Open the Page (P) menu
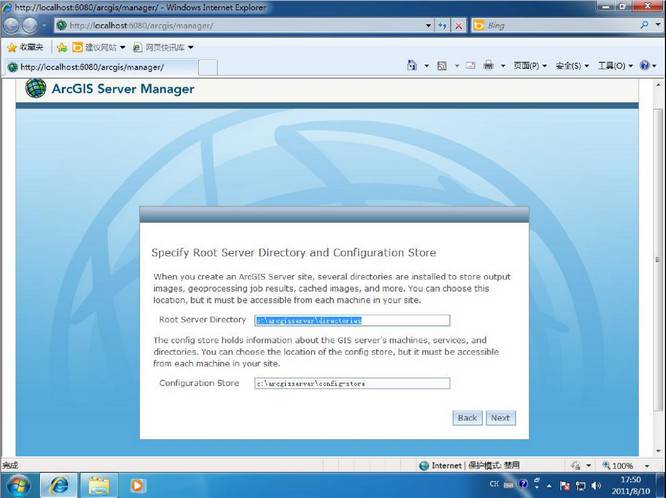This screenshot has width=666, height=498. pos(530,66)
